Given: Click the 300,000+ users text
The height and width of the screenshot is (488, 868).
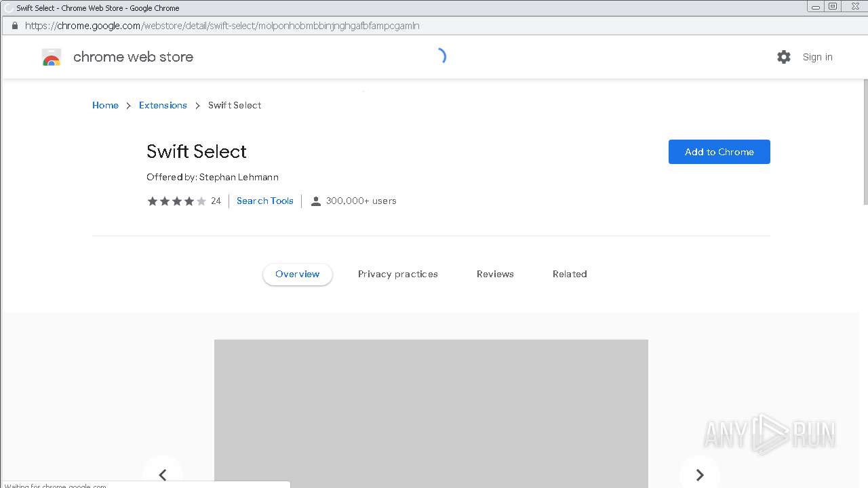Looking at the screenshot, I should point(361,201).
